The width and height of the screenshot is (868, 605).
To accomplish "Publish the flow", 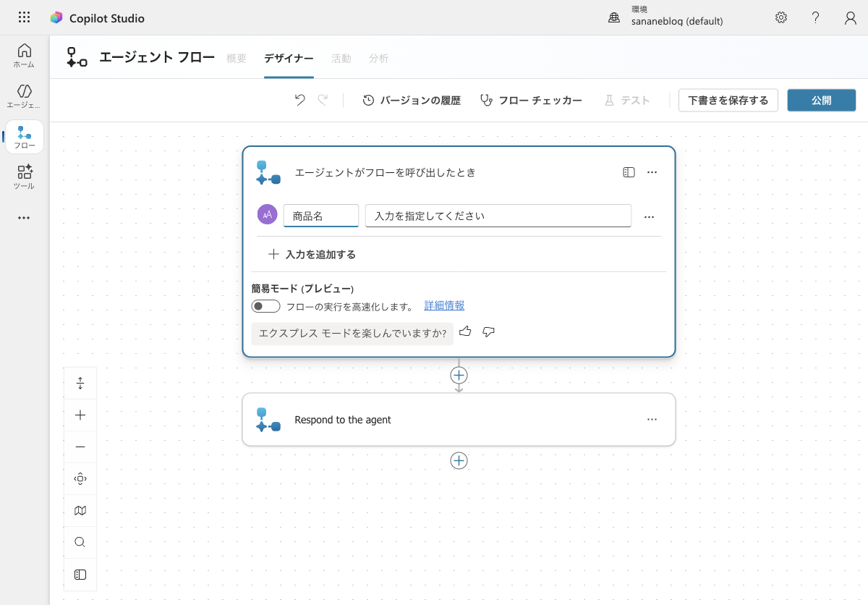I will tap(822, 101).
